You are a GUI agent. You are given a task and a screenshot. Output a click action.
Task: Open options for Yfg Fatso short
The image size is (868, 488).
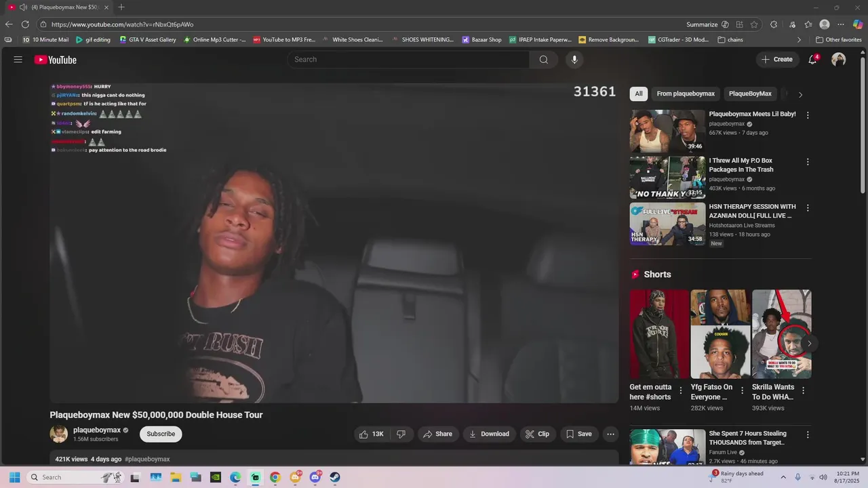pos(742,390)
